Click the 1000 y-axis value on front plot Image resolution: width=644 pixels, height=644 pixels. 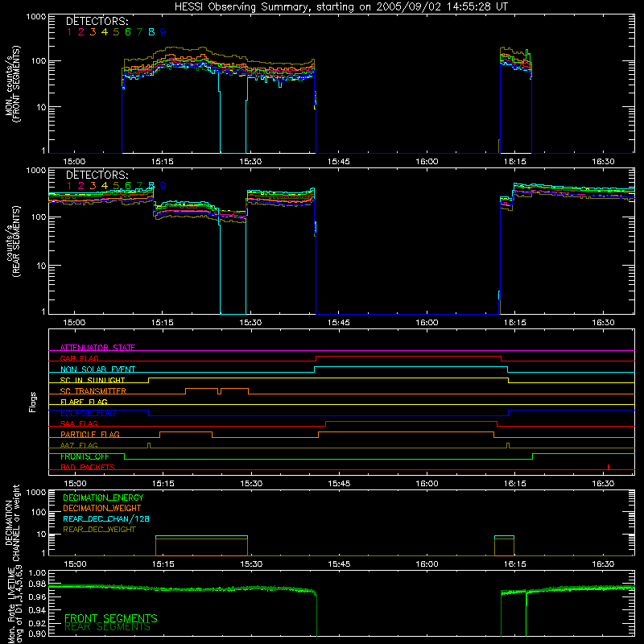[35, 17]
